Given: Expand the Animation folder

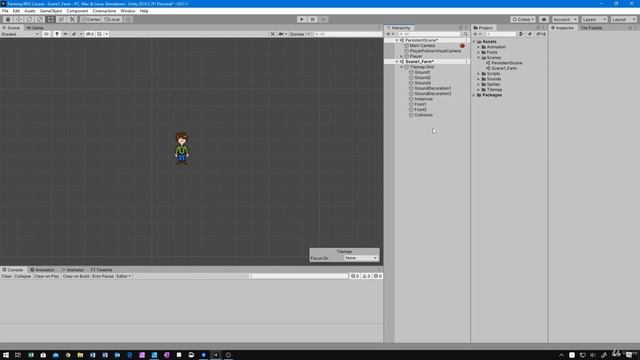Looking at the screenshot, I should [478, 47].
